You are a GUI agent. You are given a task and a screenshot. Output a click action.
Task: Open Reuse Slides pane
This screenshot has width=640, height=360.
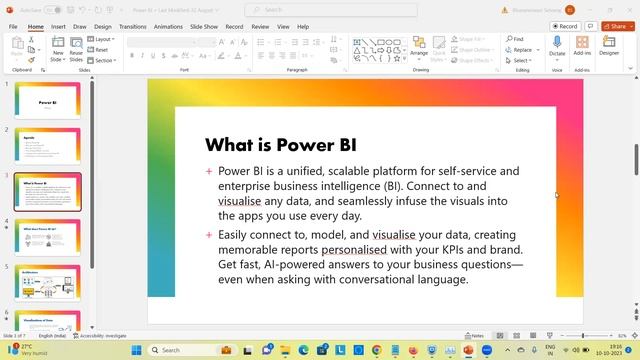coord(76,49)
